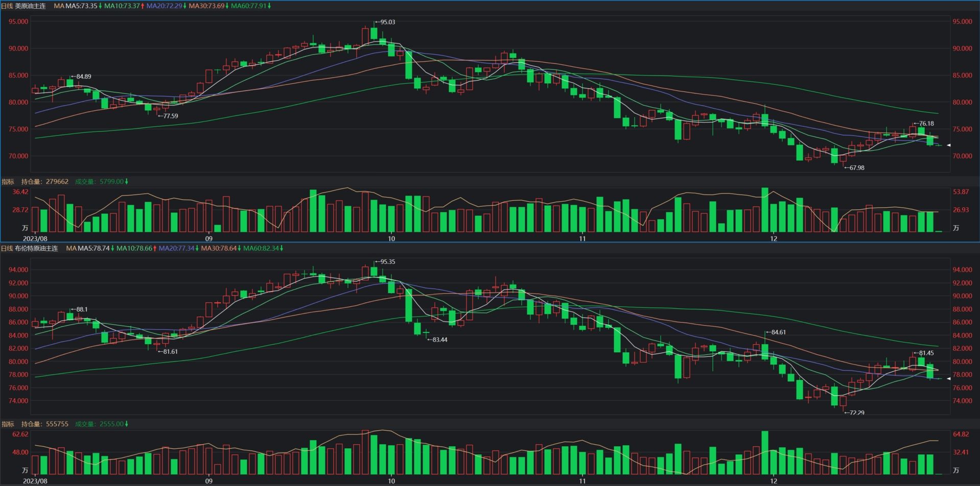980x486 pixels.
Task: Click the MA5:78.74 indicator value
Action: click(94, 249)
